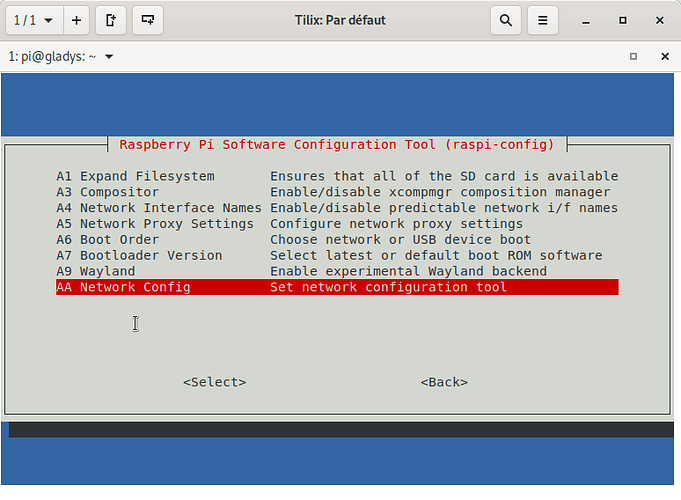Image resolution: width=681 pixels, height=500 pixels.
Task: Select A1 Expand Filesystem entry
Action: 337,176
